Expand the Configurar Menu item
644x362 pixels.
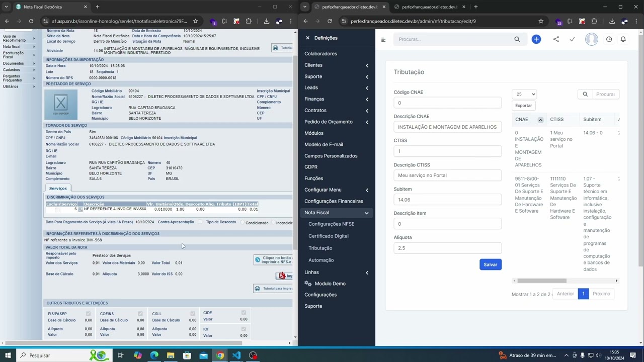[337, 190]
